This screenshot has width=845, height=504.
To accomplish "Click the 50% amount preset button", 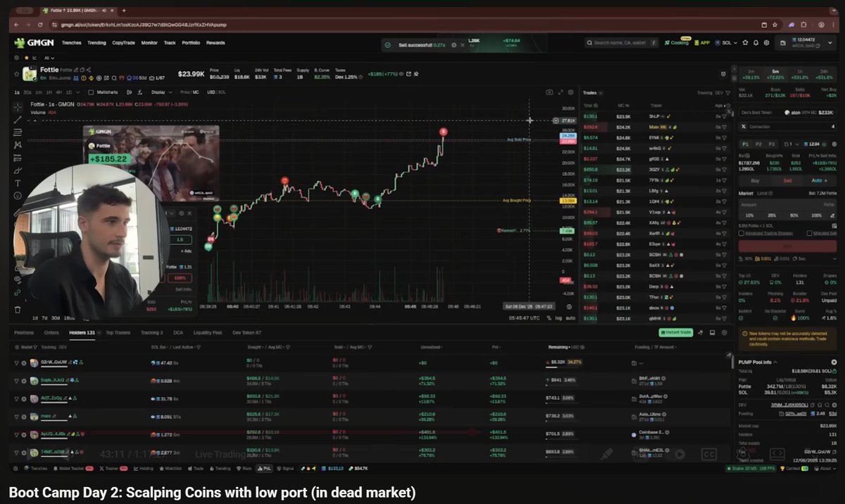I will (x=794, y=215).
